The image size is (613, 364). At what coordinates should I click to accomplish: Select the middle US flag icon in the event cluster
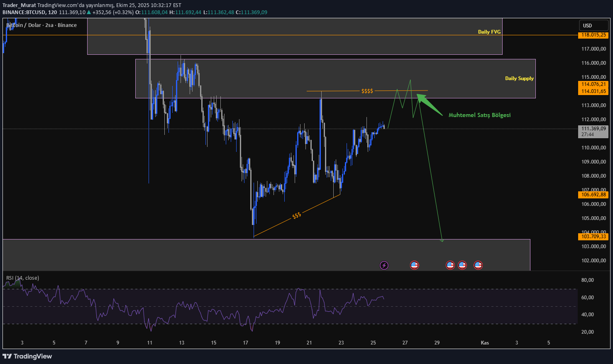tap(462, 265)
